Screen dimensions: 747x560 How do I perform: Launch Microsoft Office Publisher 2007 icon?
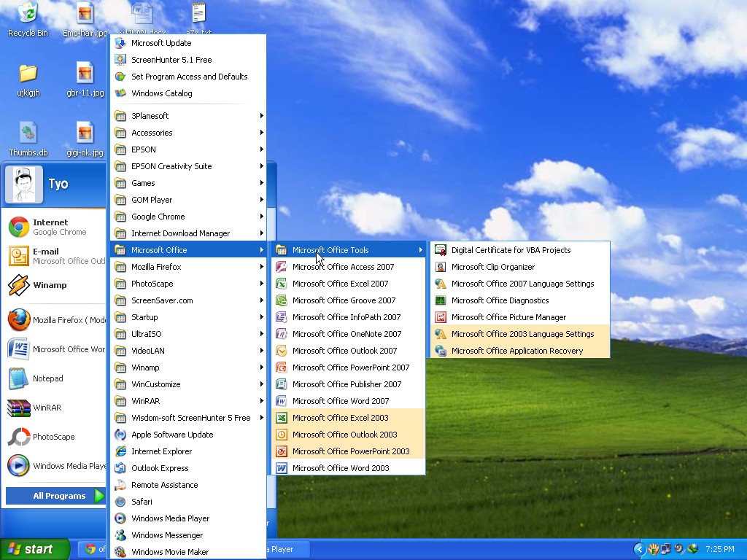tap(282, 384)
